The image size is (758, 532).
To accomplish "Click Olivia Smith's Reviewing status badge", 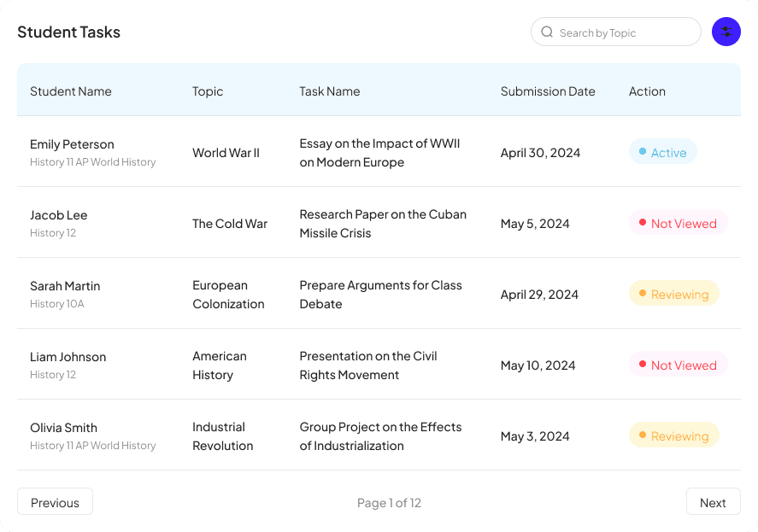I will (674, 436).
